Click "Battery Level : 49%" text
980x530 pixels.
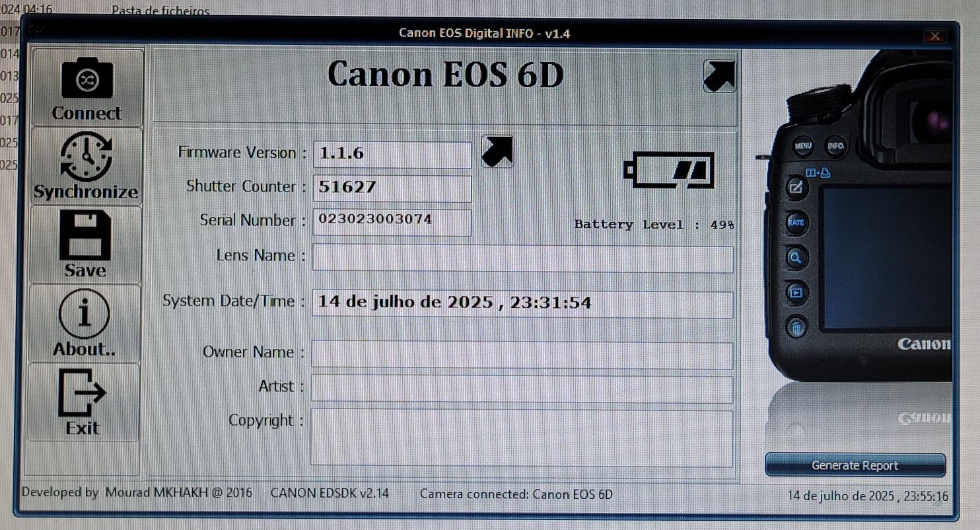pos(654,225)
